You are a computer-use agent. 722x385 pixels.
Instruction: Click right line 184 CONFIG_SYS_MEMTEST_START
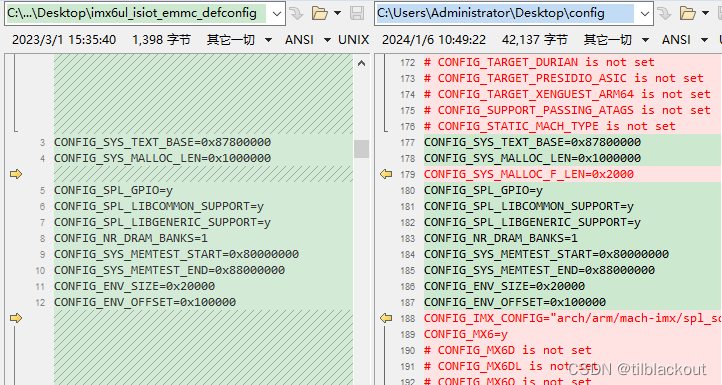(547, 254)
